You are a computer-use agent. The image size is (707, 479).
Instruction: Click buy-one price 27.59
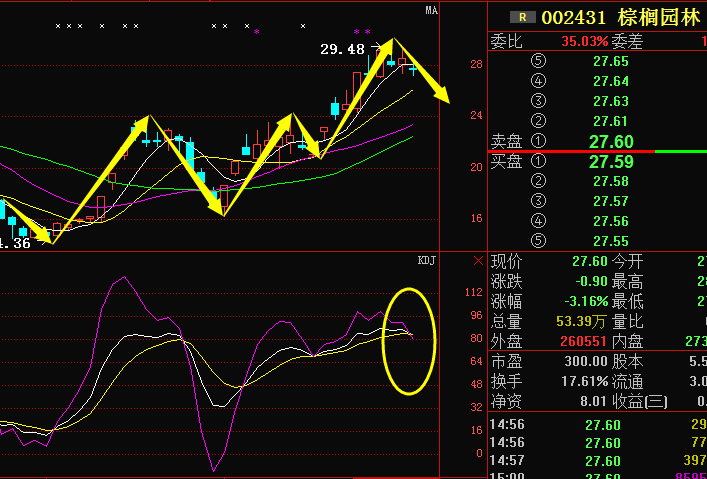[611, 161]
